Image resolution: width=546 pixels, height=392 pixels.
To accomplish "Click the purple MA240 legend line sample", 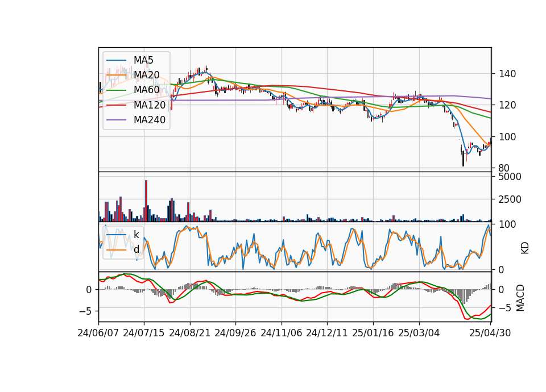I will pyautogui.click(x=116, y=120).
